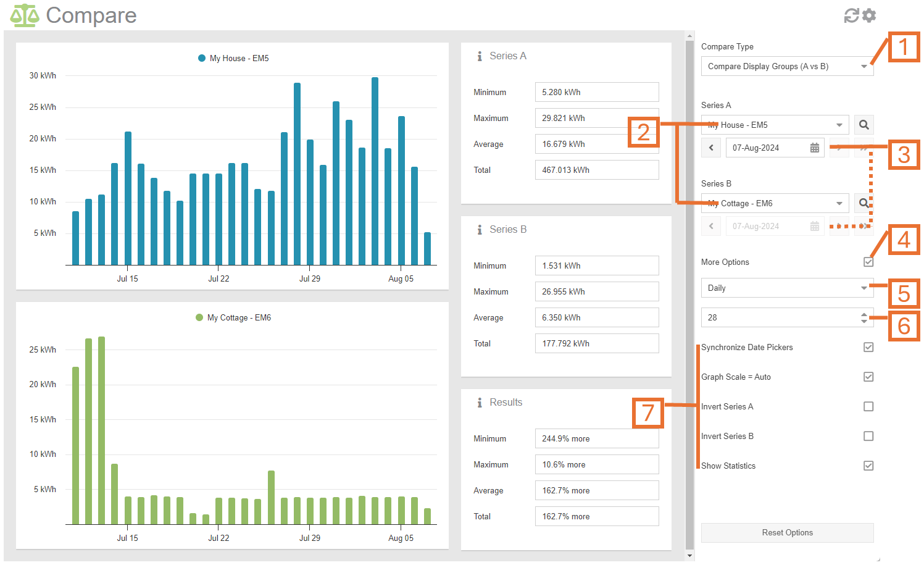Toggle the Graph Scale = Auto checkbox

click(x=868, y=377)
